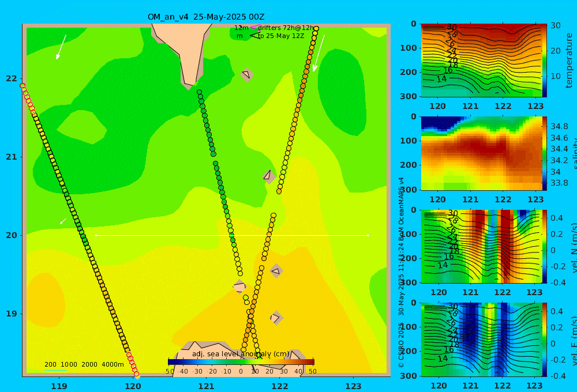
Task: Click the white current arrow in top-left map
Action: pos(61,47)
